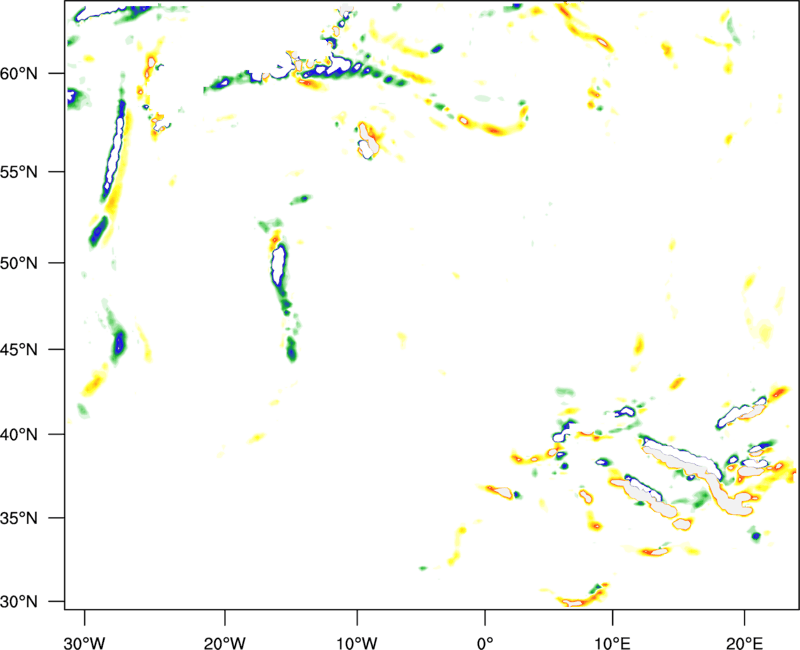Click the 40°N latitude label

[19, 435]
